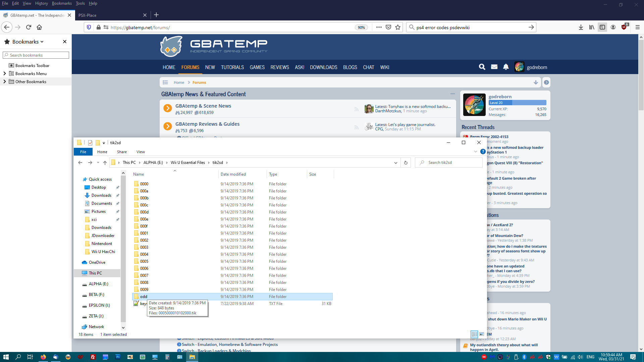Sort files by Date modified column
Image resolution: width=644 pixels, height=362 pixels.
pos(233,174)
